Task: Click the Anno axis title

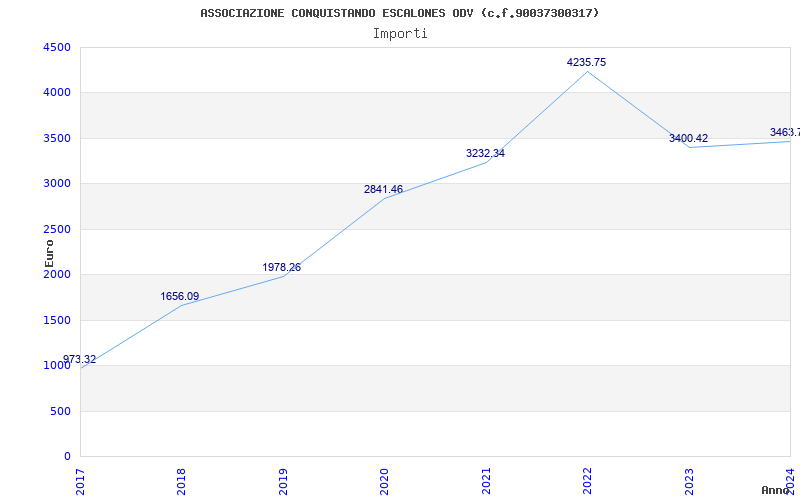Action: click(x=776, y=490)
